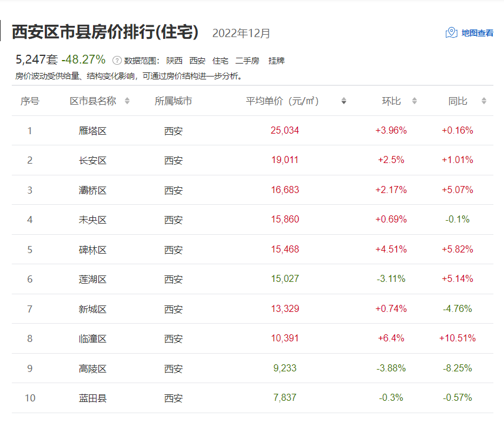The image size is (504, 432).
Task: Click -0.1% 同比 value
Action: coord(457,220)
